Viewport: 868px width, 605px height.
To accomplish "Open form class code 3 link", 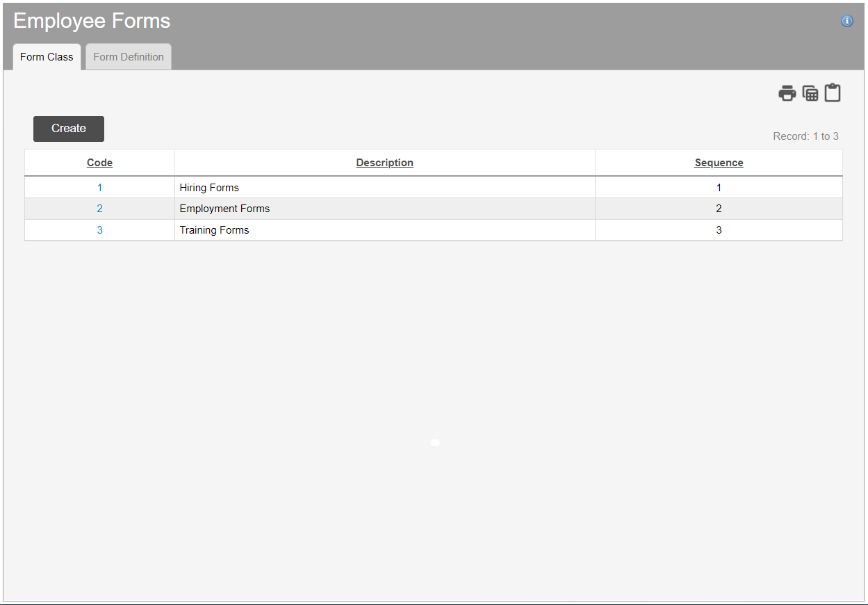I will click(x=99, y=230).
